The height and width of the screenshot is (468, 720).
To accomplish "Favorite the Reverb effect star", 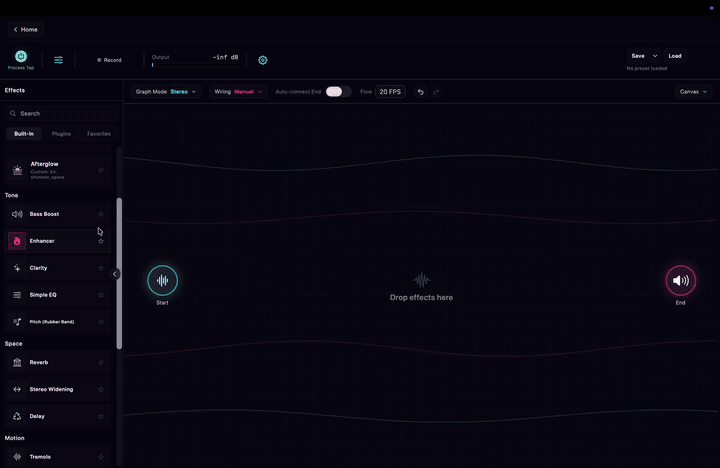I will tap(101, 362).
